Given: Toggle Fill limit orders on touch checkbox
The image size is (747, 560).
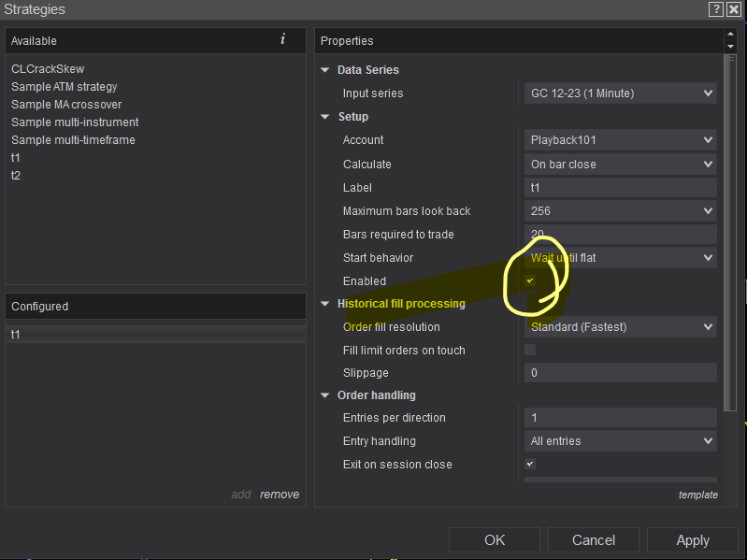Looking at the screenshot, I should pyautogui.click(x=530, y=350).
